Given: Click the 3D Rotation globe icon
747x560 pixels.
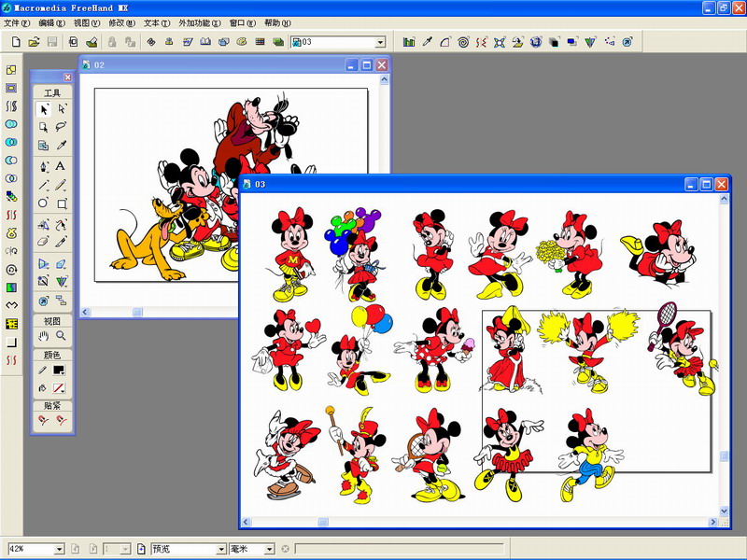Looking at the screenshot, I should click(535, 42).
